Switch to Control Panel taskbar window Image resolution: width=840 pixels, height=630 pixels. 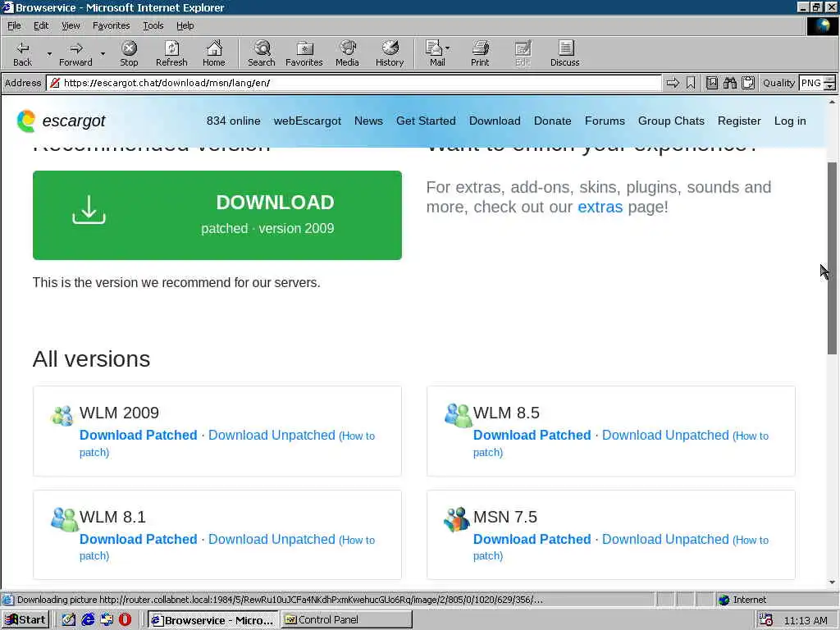point(346,620)
